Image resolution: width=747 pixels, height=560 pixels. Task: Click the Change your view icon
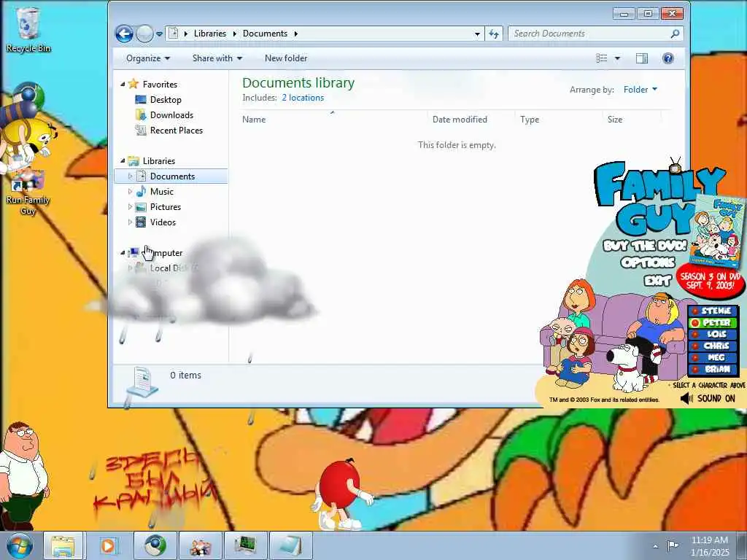(602, 58)
